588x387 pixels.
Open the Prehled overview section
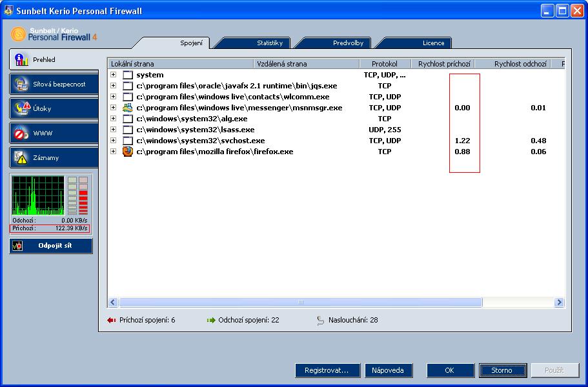pyautogui.click(x=54, y=59)
